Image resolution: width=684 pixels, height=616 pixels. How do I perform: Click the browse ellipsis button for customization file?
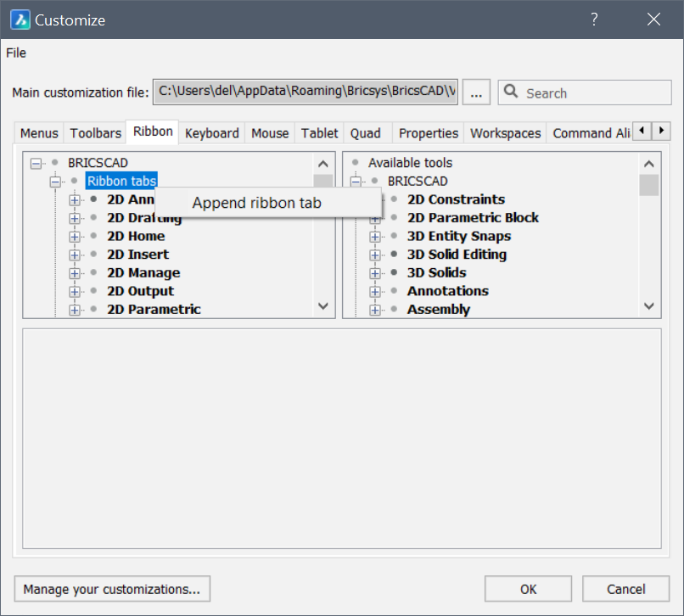pos(476,93)
